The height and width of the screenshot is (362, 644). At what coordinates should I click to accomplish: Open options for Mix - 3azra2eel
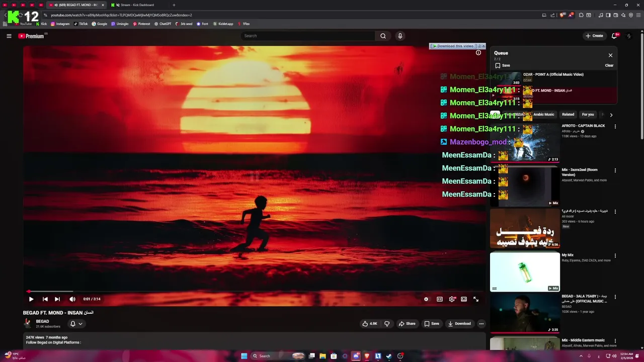615,170
